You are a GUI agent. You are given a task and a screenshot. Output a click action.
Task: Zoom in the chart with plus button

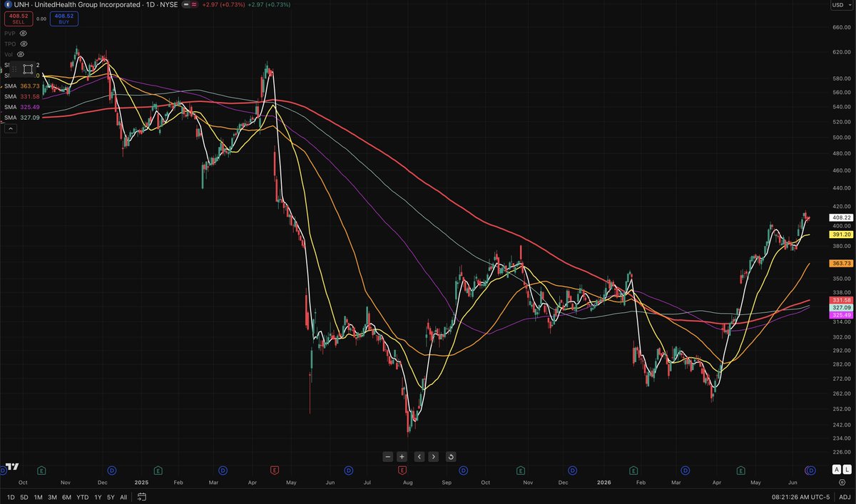tap(402, 456)
